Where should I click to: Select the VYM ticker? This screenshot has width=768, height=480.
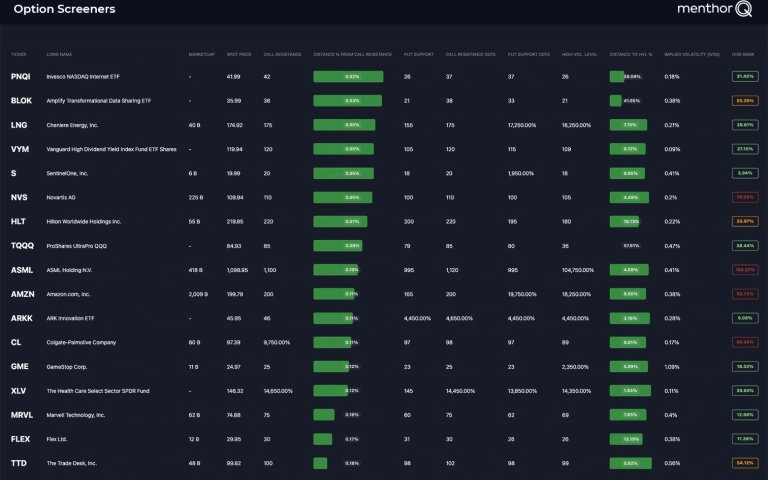pos(20,149)
